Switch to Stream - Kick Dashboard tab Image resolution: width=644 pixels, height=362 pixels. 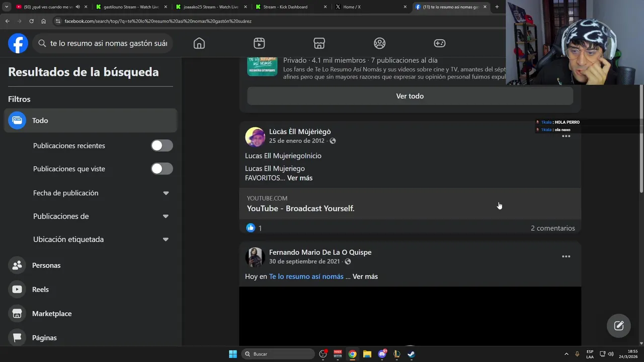(x=290, y=7)
